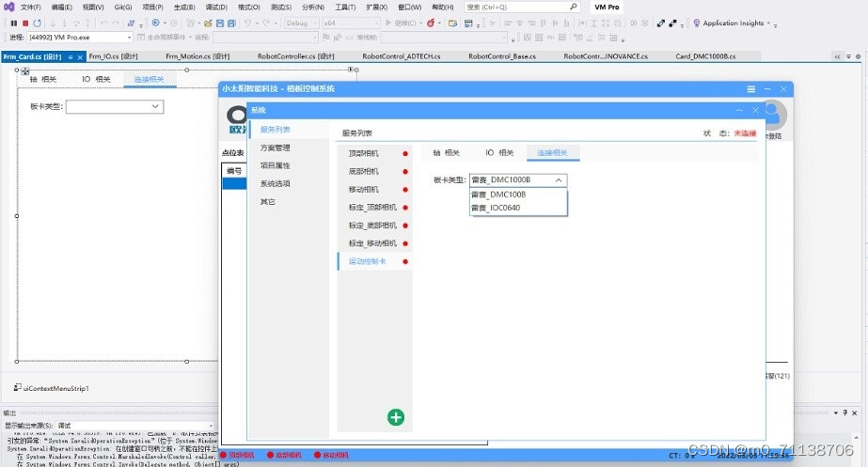Click the 未连接 status text
Viewport: 868px width, 467px height.
tap(745, 133)
